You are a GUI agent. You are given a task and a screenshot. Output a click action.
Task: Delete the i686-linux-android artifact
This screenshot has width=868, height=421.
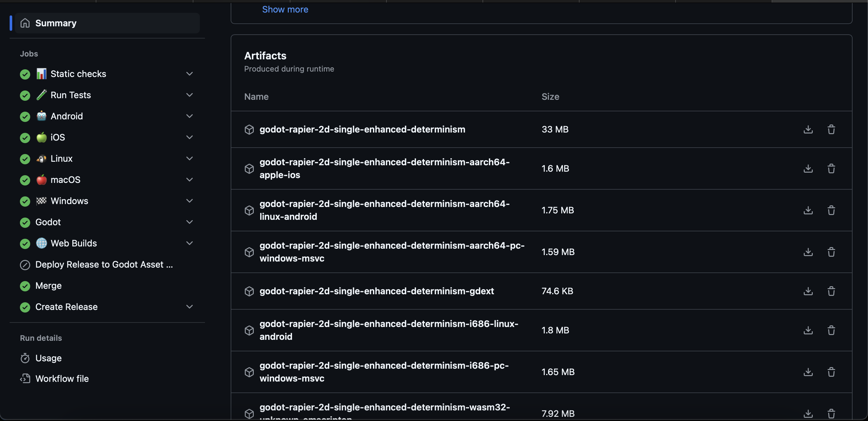(x=831, y=330)
